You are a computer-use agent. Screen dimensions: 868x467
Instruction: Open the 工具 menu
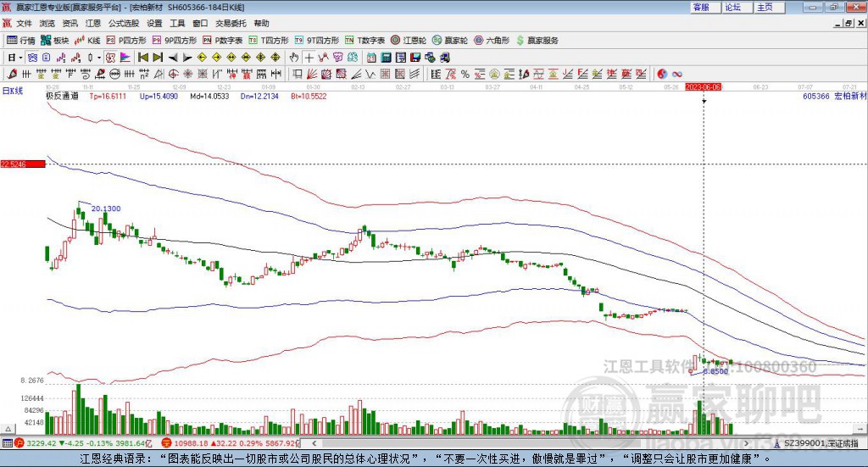(177, 23)
